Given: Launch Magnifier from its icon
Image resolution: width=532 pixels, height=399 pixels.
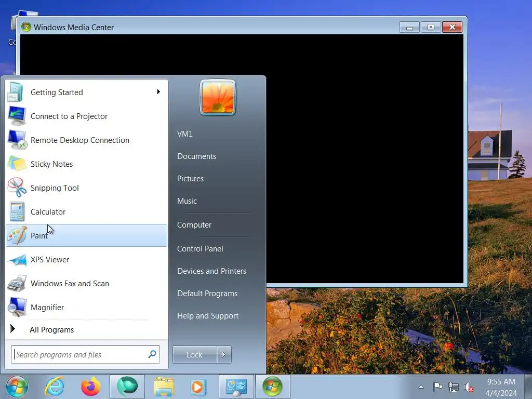Looking at the screenshot, I should 17,308.
